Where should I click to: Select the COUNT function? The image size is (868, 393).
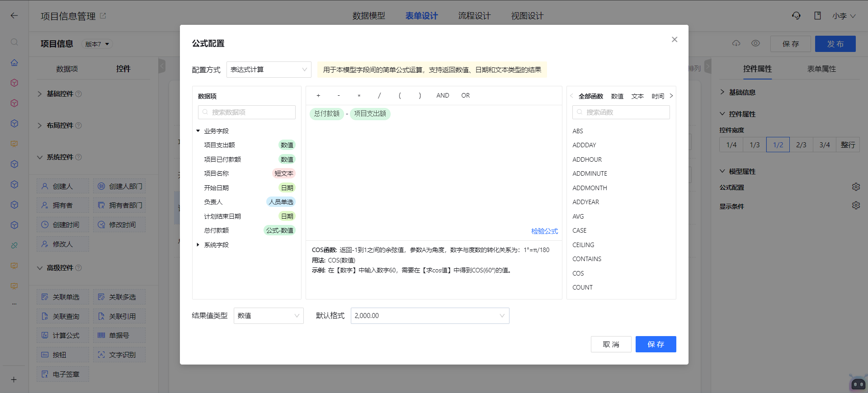582,287
